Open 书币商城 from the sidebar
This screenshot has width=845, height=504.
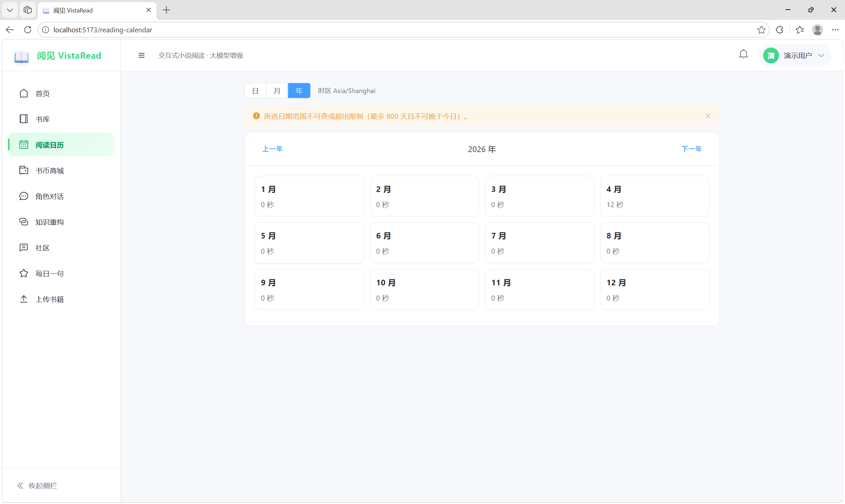(x=61, y=171)
